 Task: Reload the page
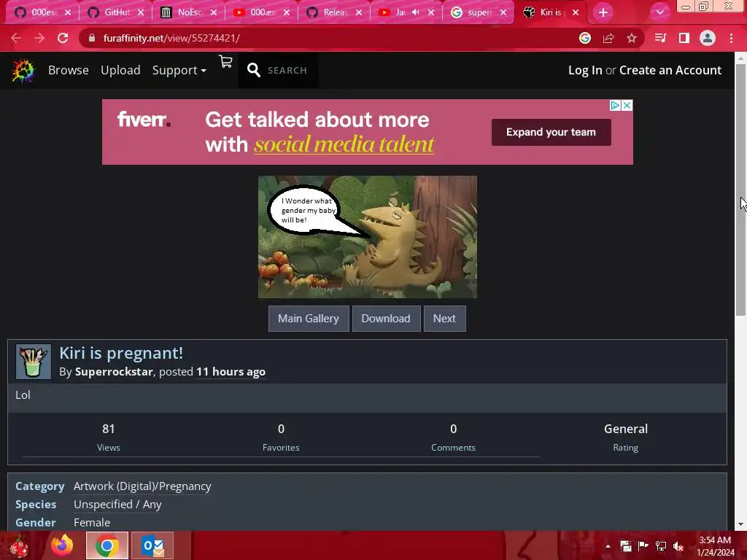[x=63, y=38]
